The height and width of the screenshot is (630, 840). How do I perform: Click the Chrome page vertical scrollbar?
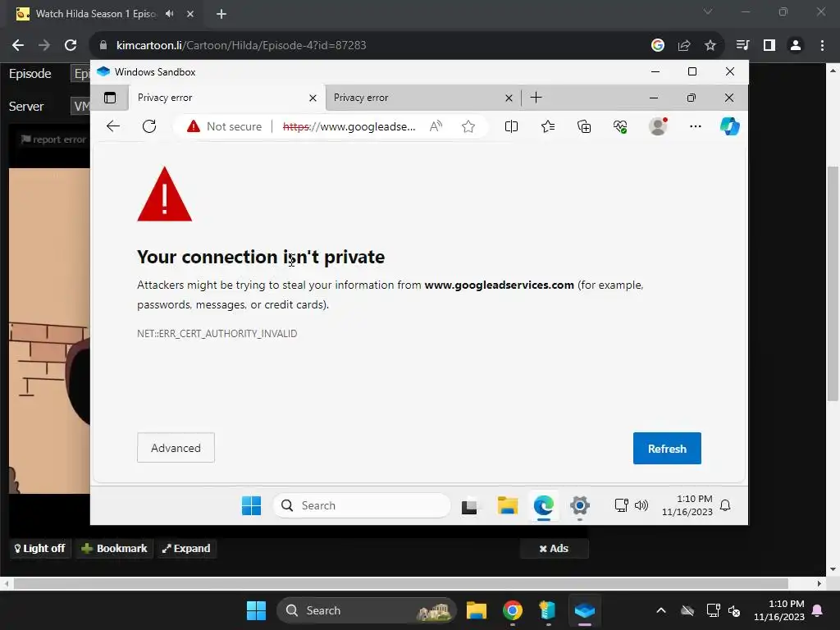pyautogui.click(x=833, y=283)
